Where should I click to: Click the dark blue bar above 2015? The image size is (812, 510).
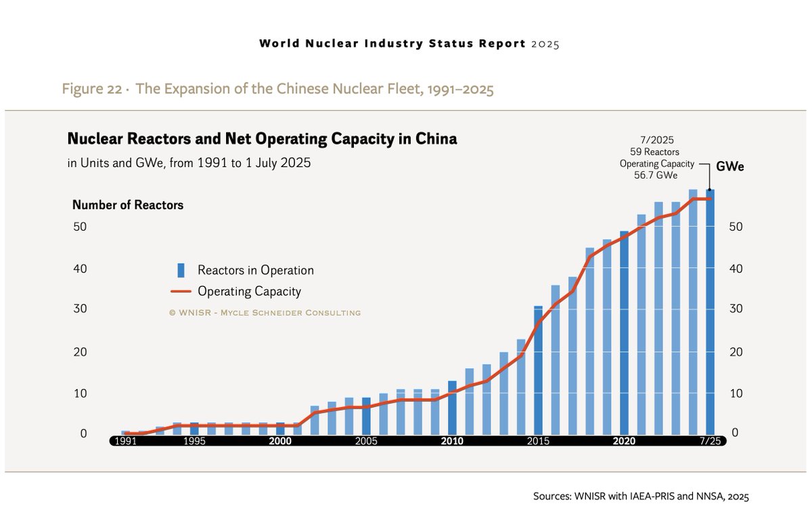[538, 370]
